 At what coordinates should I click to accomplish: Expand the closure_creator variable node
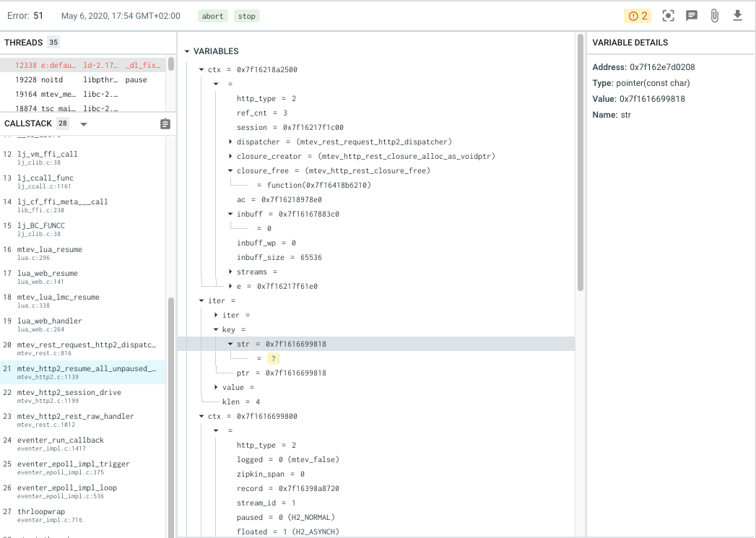tap(230, 156)
